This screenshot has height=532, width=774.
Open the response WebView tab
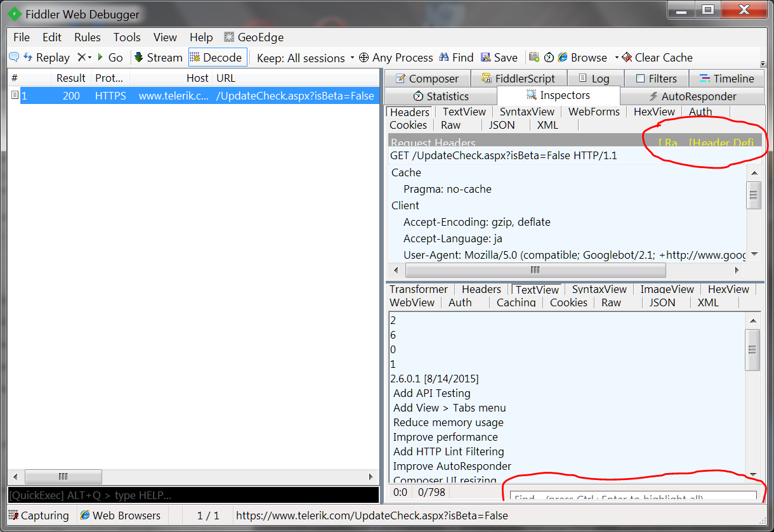coord(412,302)
